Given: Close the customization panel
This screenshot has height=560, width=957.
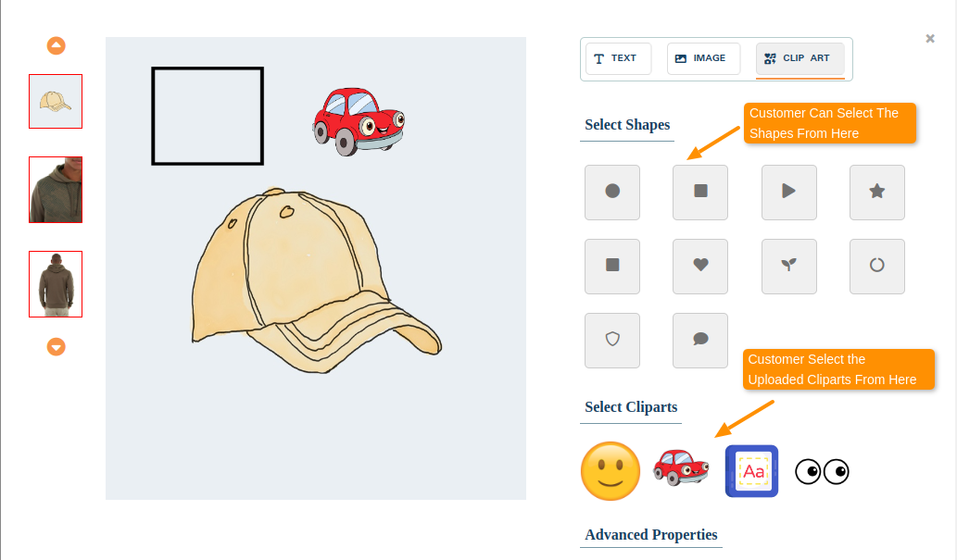Looking at the screenshot, I should pos(929,38).
